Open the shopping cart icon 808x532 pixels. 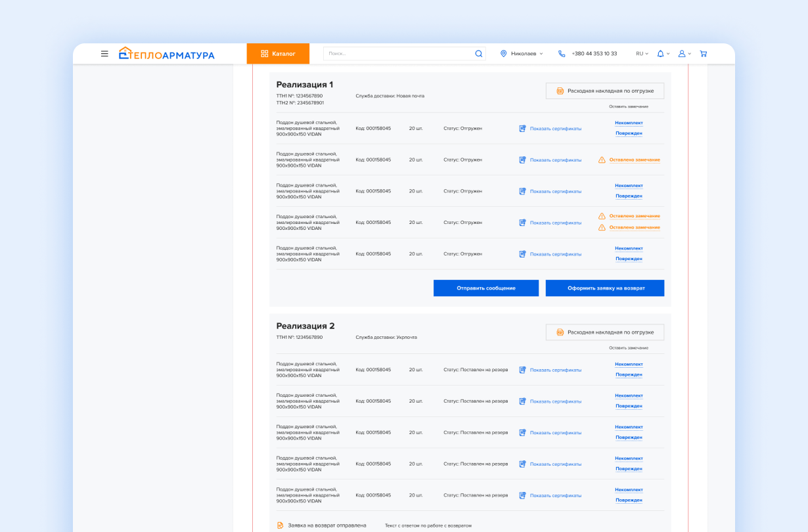pos(704,54)
